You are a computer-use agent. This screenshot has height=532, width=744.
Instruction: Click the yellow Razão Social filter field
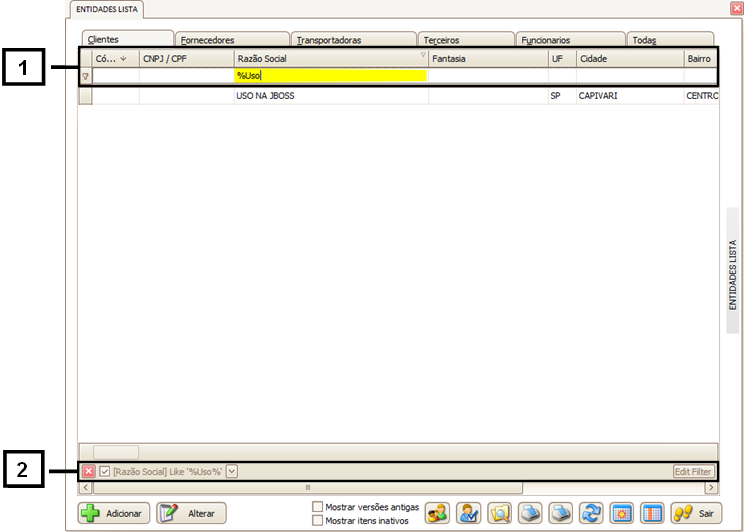[330, 75]
